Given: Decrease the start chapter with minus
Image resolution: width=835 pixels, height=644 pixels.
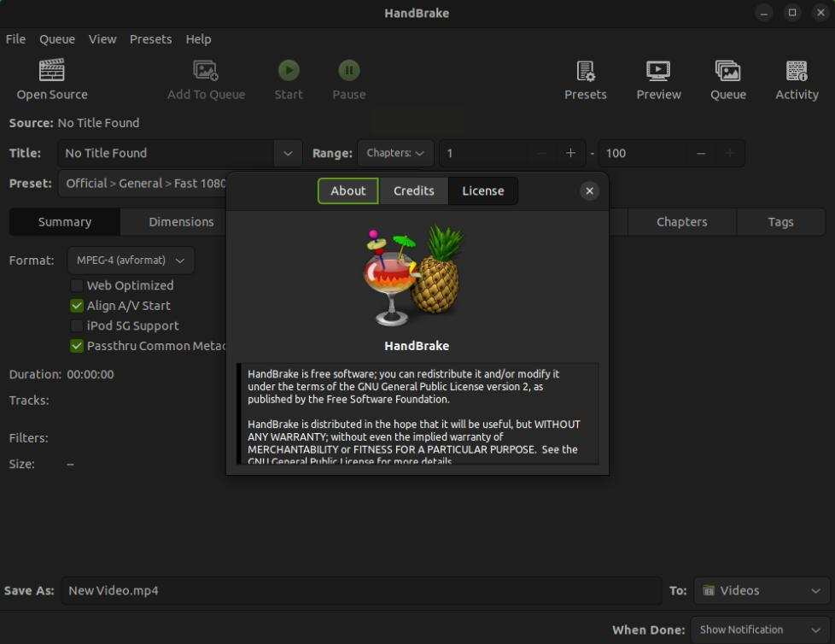Looking at the screenshot, I should (x=542, y=153).
